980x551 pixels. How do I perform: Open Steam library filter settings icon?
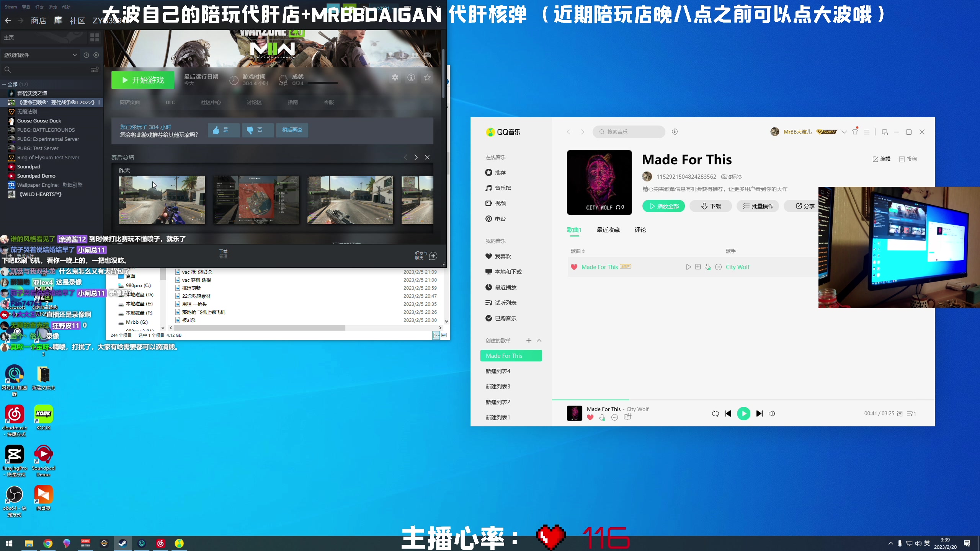[x=95, y=70]
